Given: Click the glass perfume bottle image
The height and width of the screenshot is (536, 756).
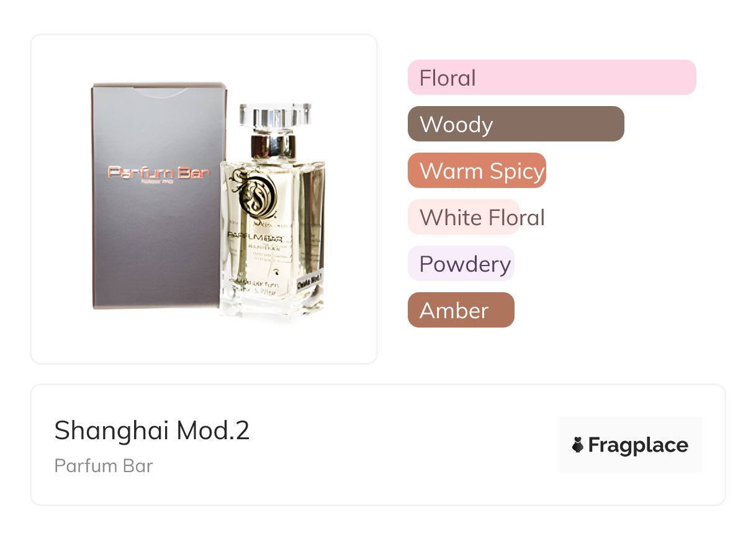Looking at the screenshot, I should pos(273,212).
